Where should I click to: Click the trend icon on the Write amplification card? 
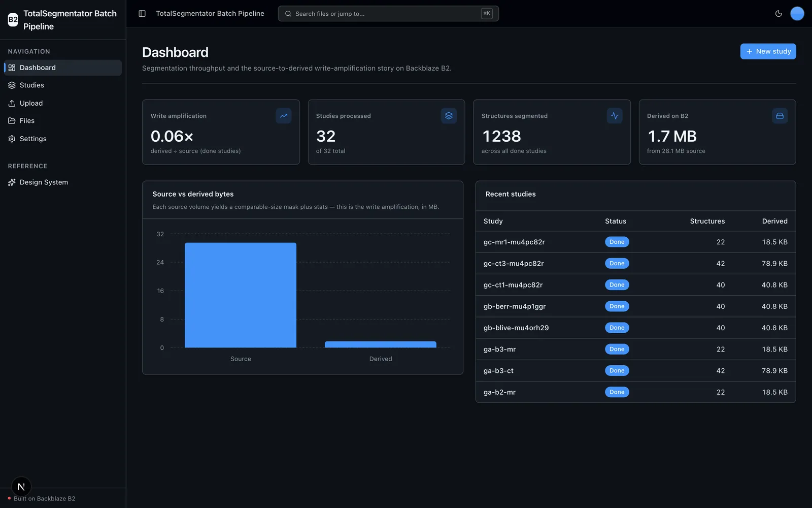284,116
